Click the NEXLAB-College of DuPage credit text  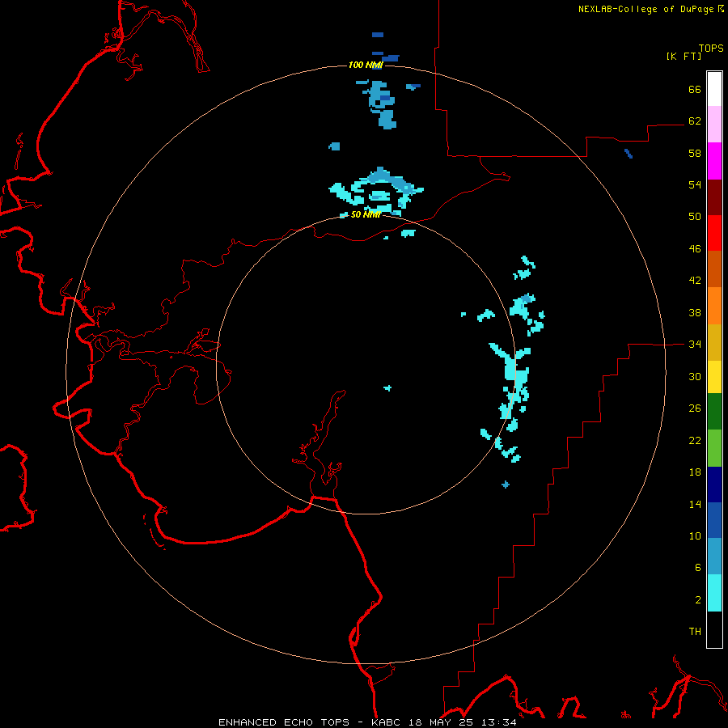(x=650, y=9)
